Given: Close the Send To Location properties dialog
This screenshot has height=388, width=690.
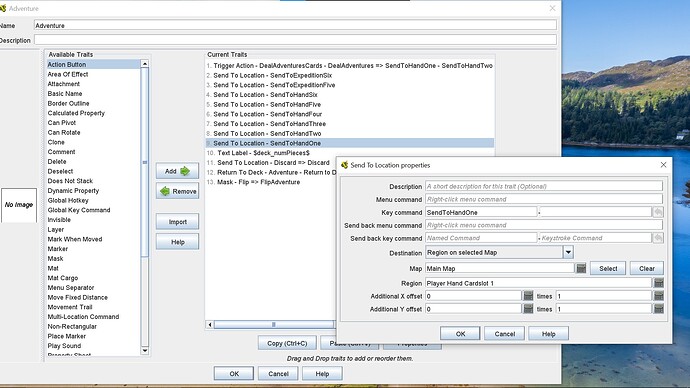Looking at the screenshot, I should pos(663,165).
